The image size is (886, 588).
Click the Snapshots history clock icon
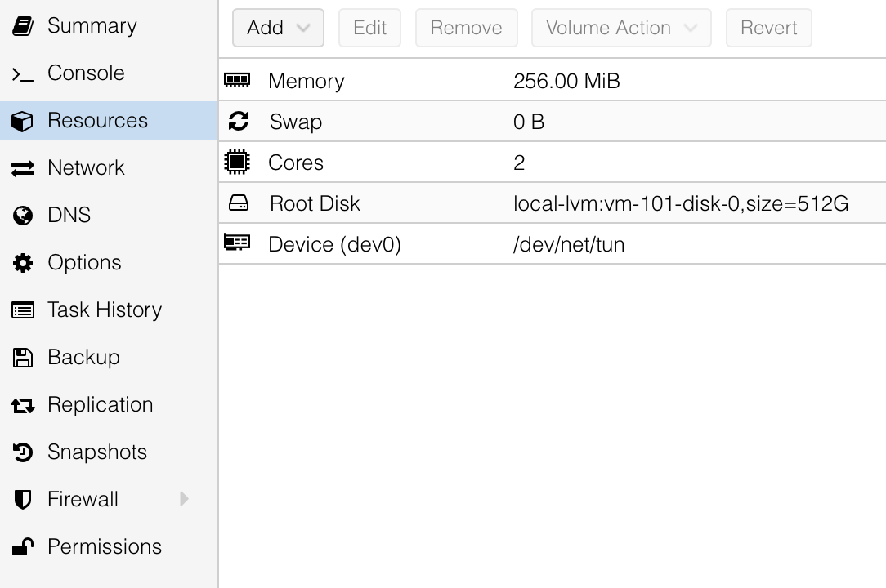tap(23, 452)
